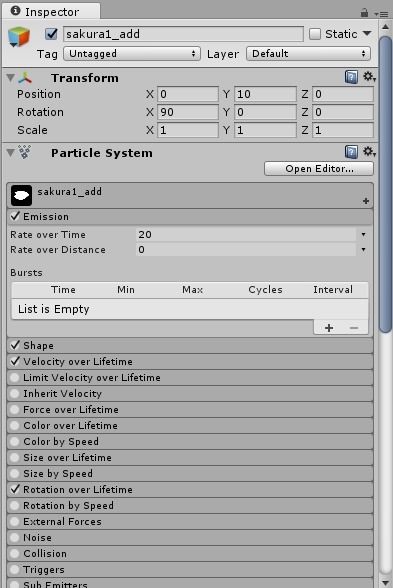Click the Rotation X field showing 90
The image size is (393, 588).
click(x=188, y=112)
